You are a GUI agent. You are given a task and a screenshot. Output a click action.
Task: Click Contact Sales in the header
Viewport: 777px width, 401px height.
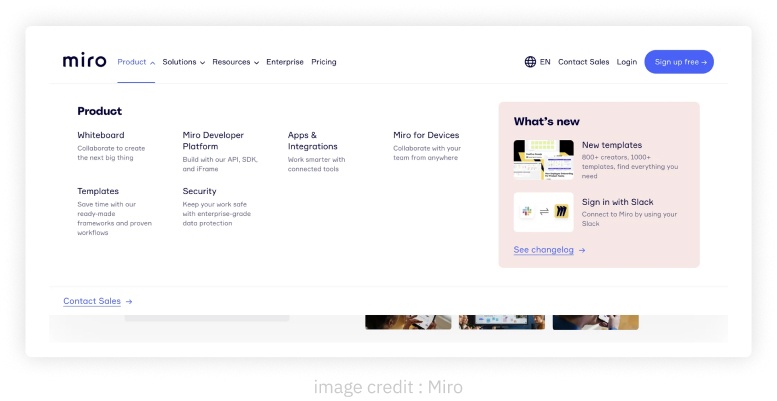[584, 62]
